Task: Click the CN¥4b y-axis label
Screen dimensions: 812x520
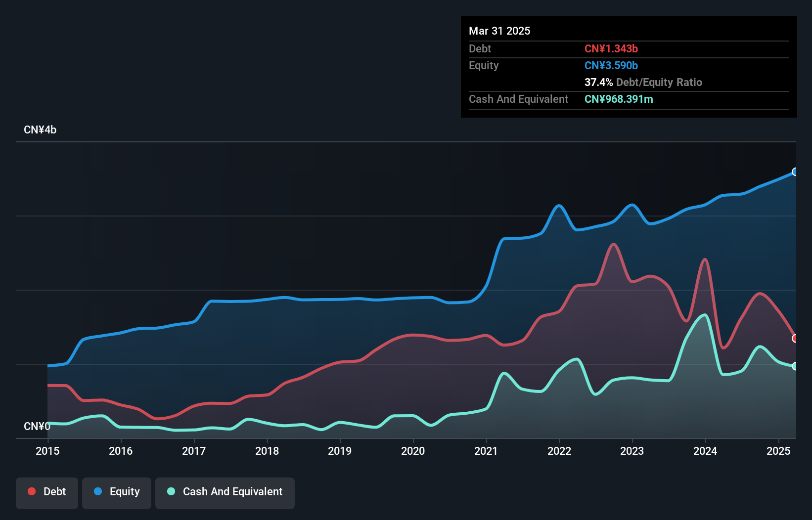Action: (40, 130)
